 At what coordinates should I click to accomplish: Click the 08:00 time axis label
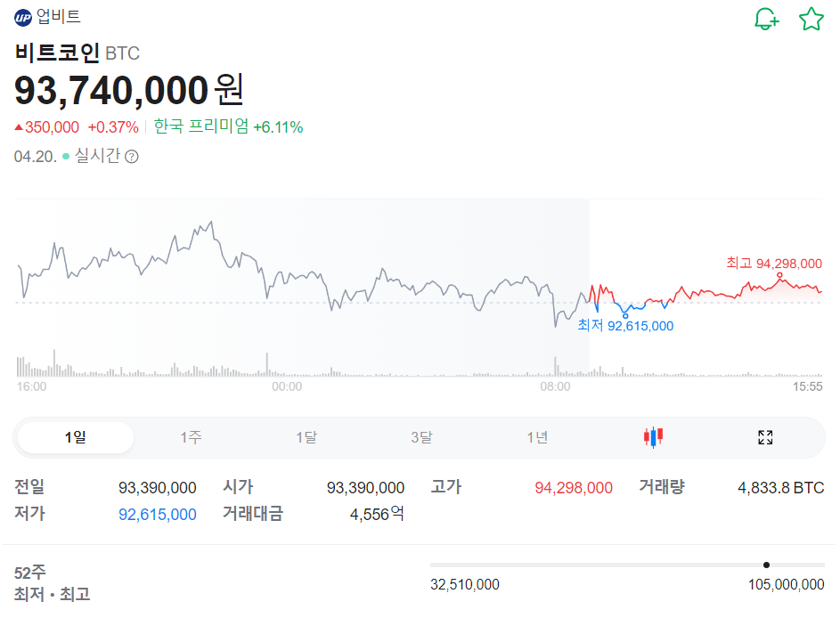[x=555, y=386]
